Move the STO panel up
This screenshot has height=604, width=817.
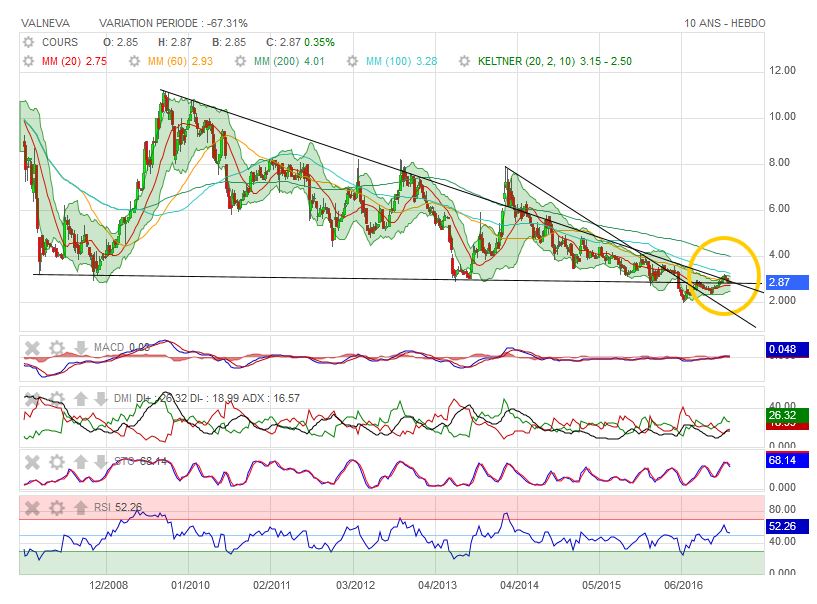point(80,462)
